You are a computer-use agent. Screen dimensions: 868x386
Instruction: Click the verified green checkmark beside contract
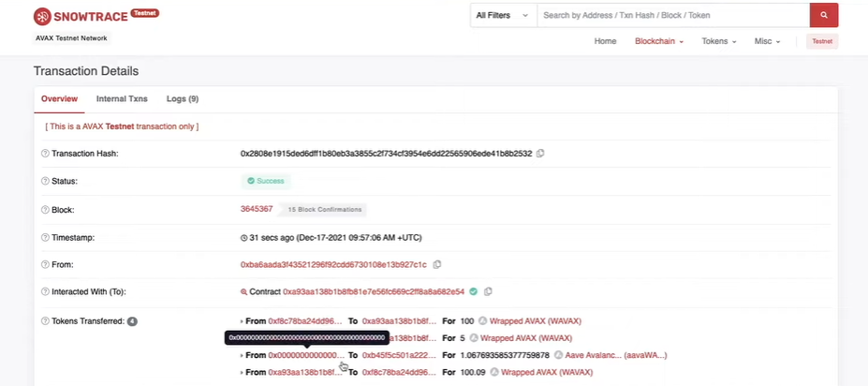473,291
